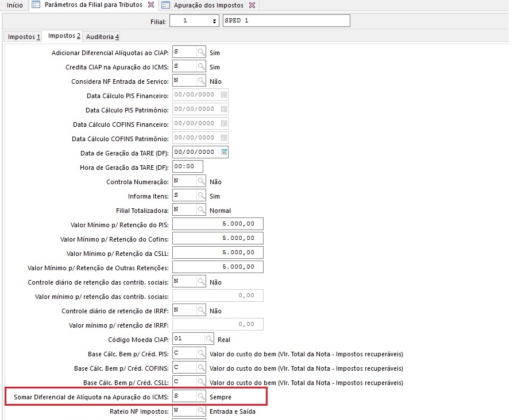Open calendar for Data Cálculo COFINS Patrimônio
The width and height of the screenshot is (522, 420).
click(224, 138)
